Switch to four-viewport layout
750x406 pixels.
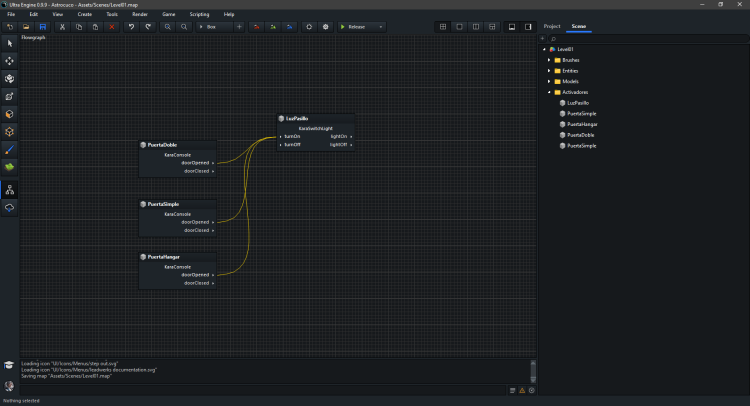click(x=444, y=26)
